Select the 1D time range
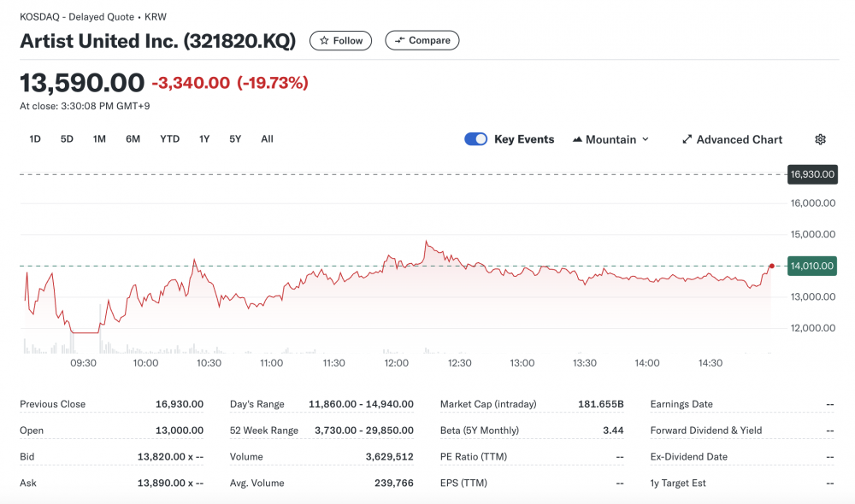 [35, 139]
